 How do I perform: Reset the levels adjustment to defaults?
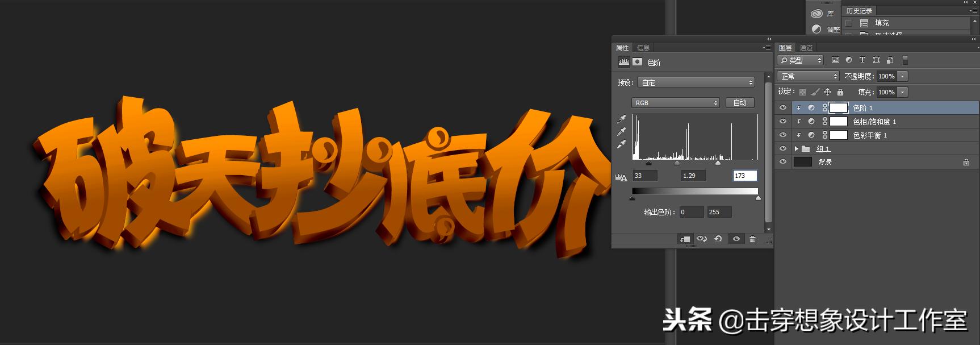(x=718, y=239)
